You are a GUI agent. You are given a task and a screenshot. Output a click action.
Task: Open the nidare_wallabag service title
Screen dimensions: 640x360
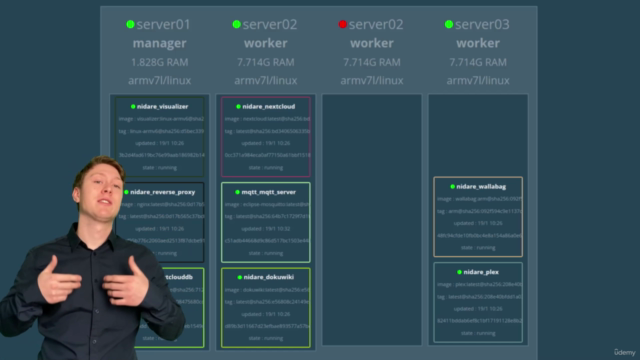point(481,187)
